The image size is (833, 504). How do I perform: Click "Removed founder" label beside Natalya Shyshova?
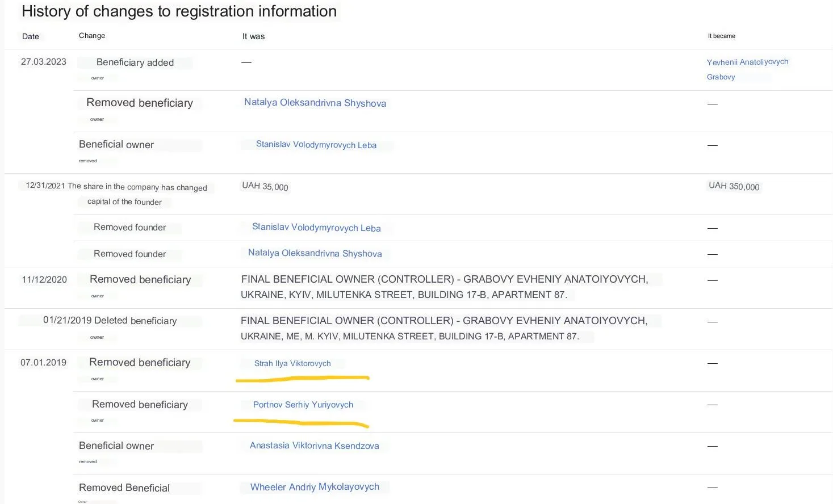[130, 254]
